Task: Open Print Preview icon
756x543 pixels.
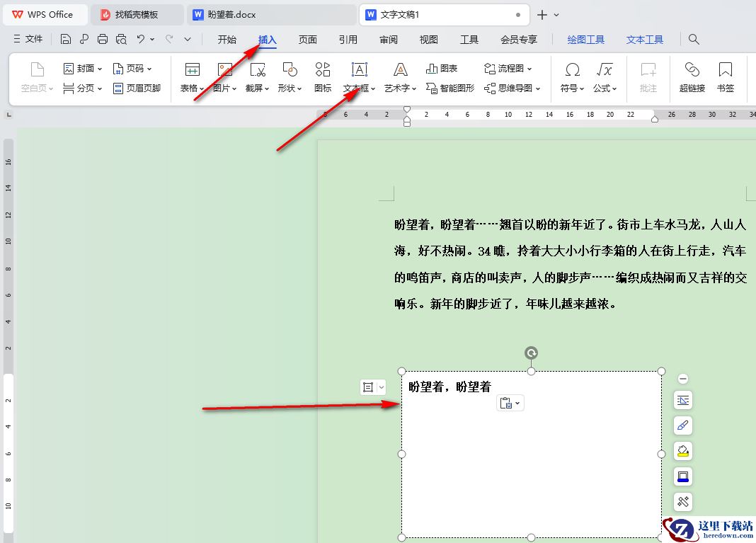Action: (121, 39)
